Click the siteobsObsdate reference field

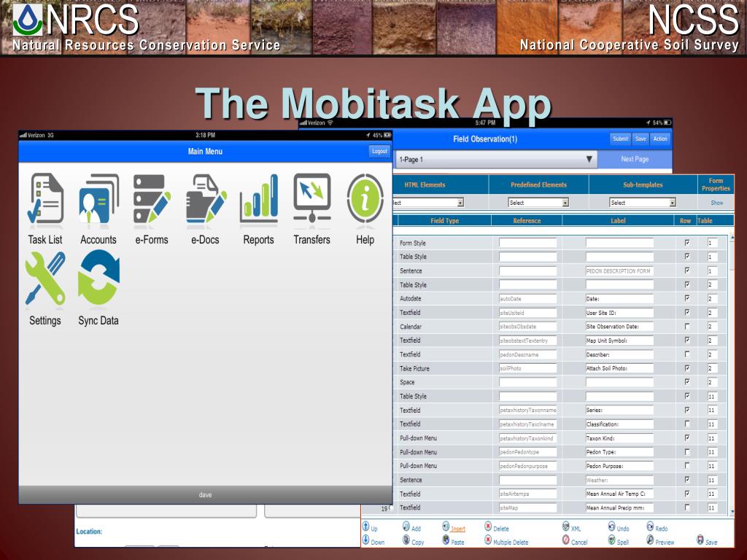pyautogui.click(x=527, y=327)
